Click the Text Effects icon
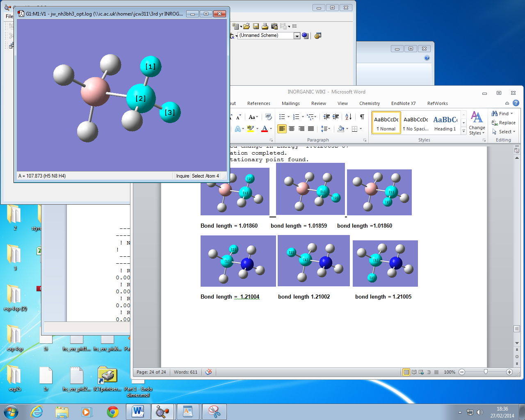Viewport: 525px width, 420px height. [238, 129]
